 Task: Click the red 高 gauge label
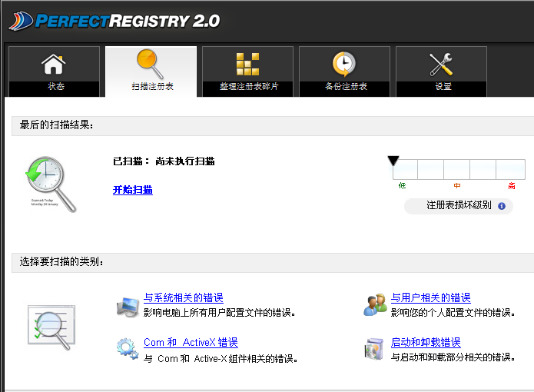pos(512,185)
